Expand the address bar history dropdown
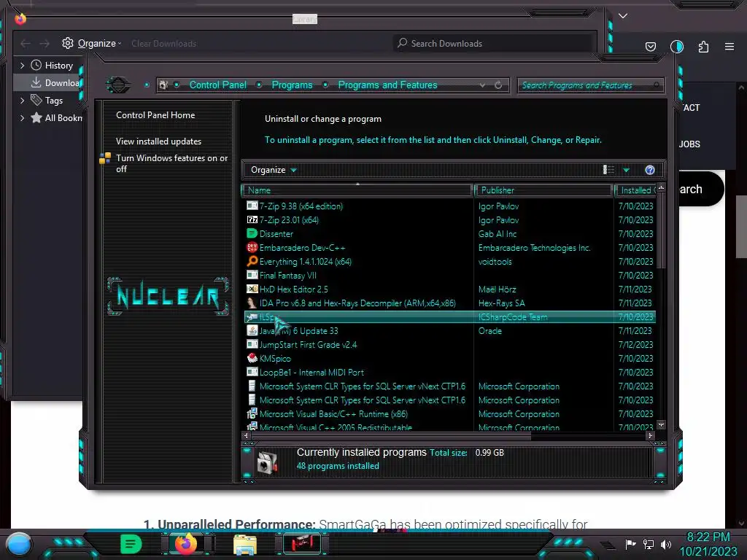 (x=483, y=85)
